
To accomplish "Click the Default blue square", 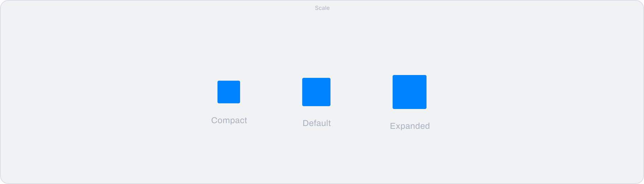I will click(x=316, y=92).
